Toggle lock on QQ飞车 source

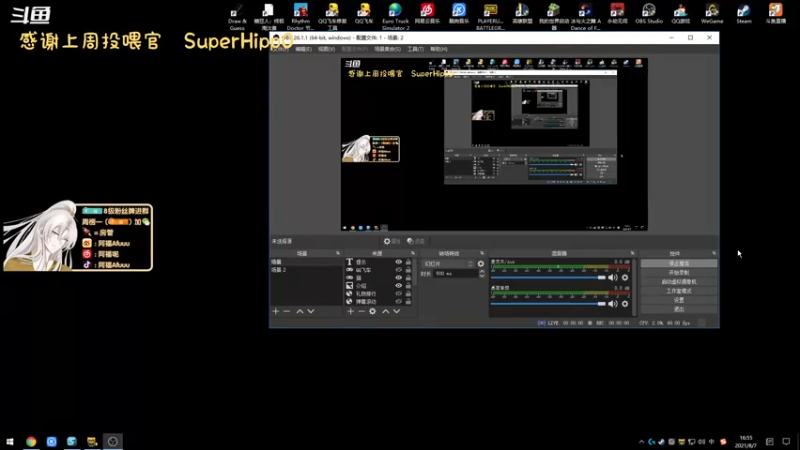pyautogui.click(x=408, y=270)
